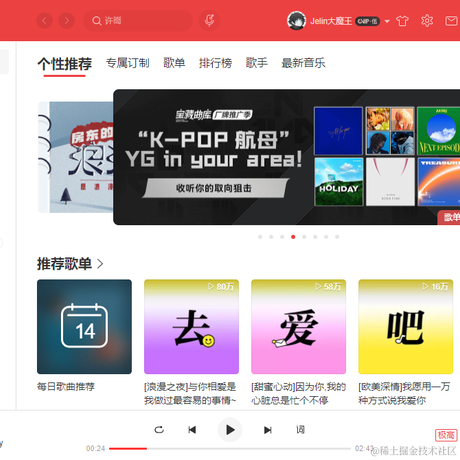This screenshot has height=460, width=460.
Task: Show the previous banner 房东的 on the left
Action: [76, 157]
